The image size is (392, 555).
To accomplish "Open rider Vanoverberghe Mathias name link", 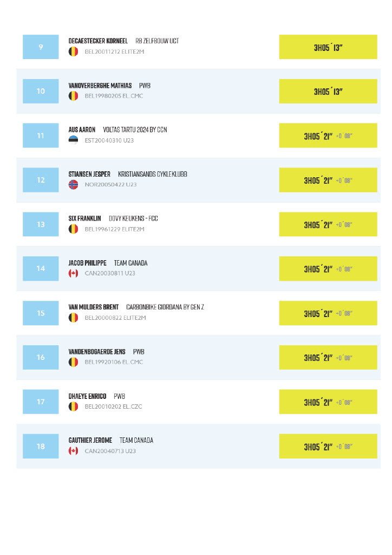I will (x=100, y=86).
